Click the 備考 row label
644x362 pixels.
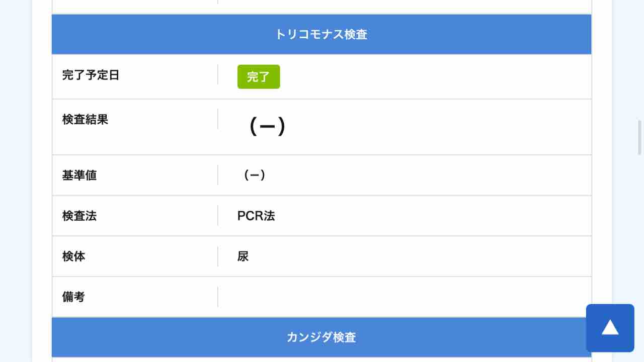(x=73, y=297)
